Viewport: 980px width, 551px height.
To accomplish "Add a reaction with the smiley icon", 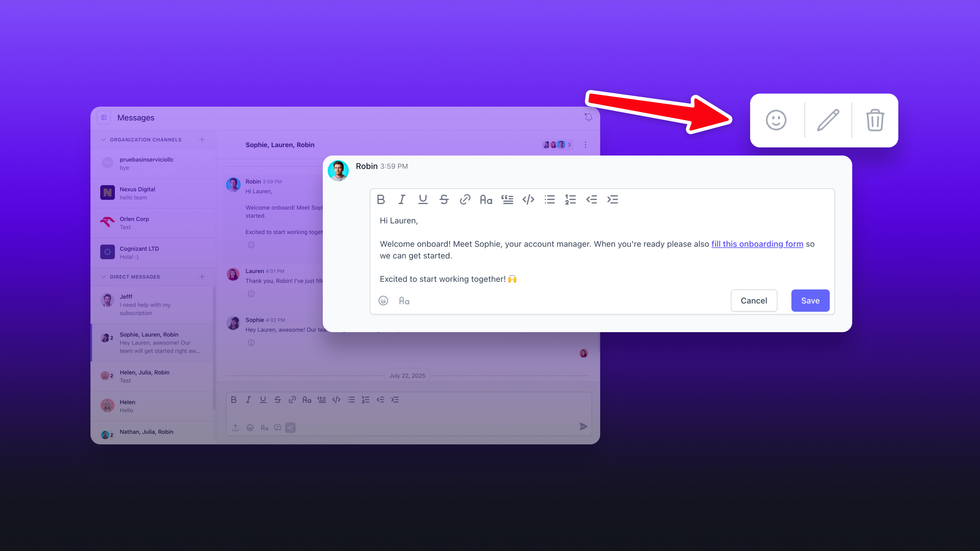I will 776,120.
